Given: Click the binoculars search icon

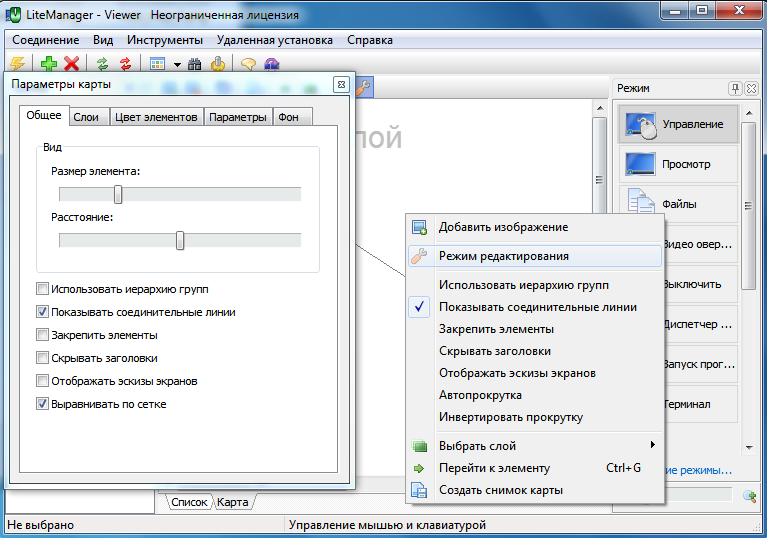Looking at the screenshot, I should click(194, 64).
